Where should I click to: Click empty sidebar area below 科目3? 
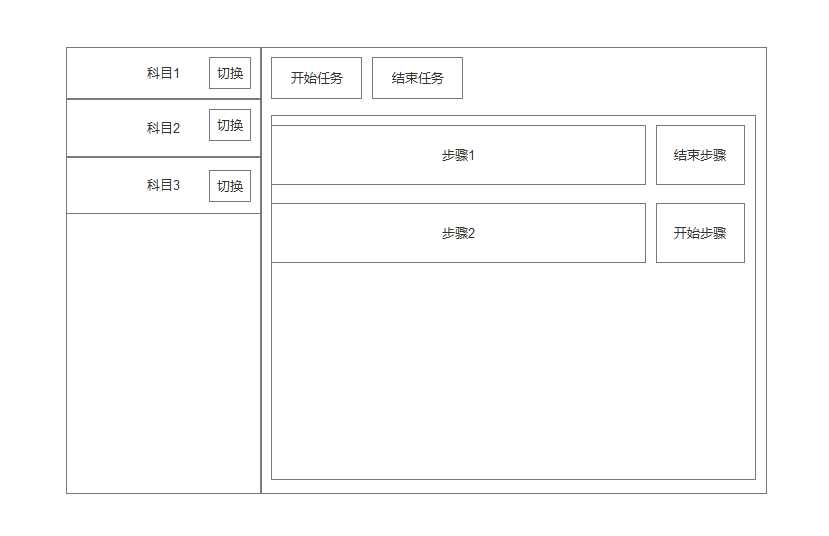(x=163, y=350)
